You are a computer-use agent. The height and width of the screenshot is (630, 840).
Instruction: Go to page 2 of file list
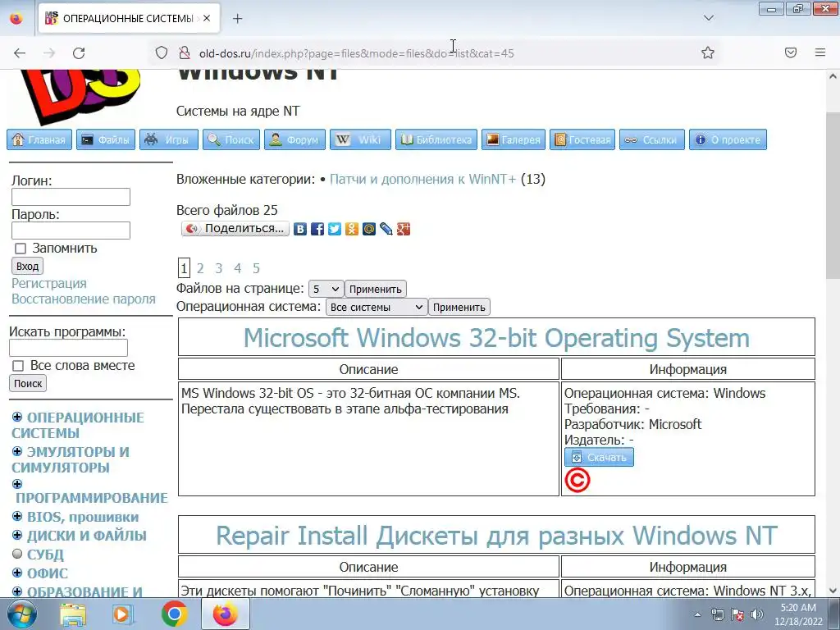click(200, 268)
